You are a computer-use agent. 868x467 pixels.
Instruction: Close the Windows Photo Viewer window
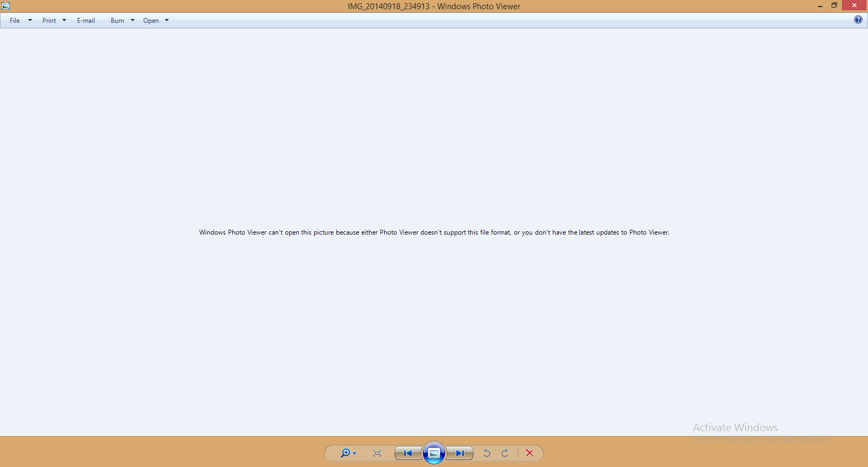(x=854, y=5)
